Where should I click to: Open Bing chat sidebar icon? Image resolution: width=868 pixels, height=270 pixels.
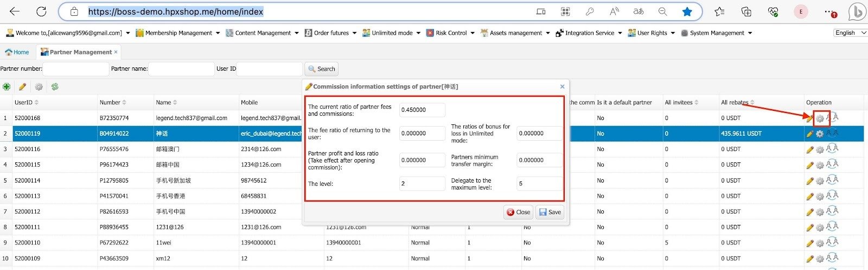click(857, 11)
